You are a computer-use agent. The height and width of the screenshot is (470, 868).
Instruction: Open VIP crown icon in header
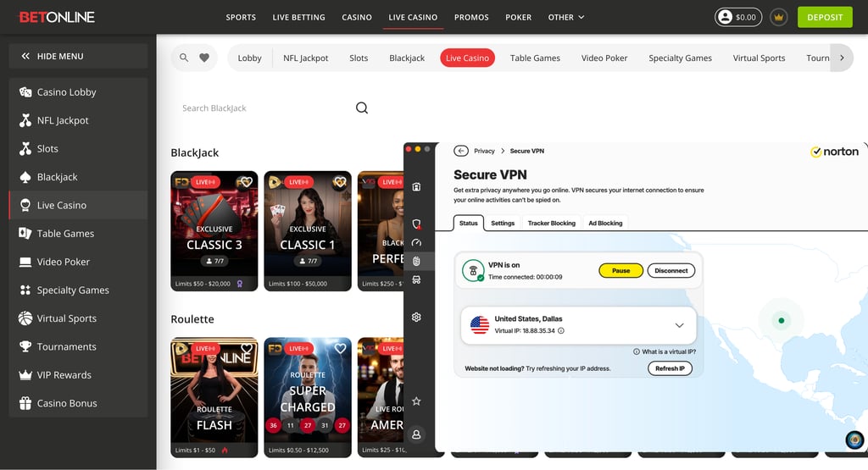click(778, 17)
